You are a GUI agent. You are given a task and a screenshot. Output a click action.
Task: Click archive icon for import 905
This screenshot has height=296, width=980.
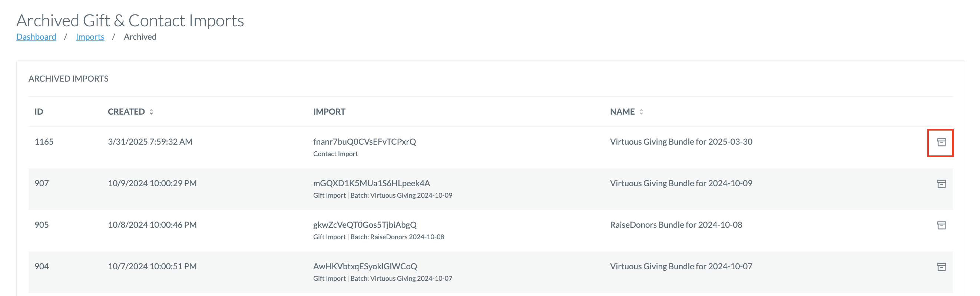pos(941,225)
